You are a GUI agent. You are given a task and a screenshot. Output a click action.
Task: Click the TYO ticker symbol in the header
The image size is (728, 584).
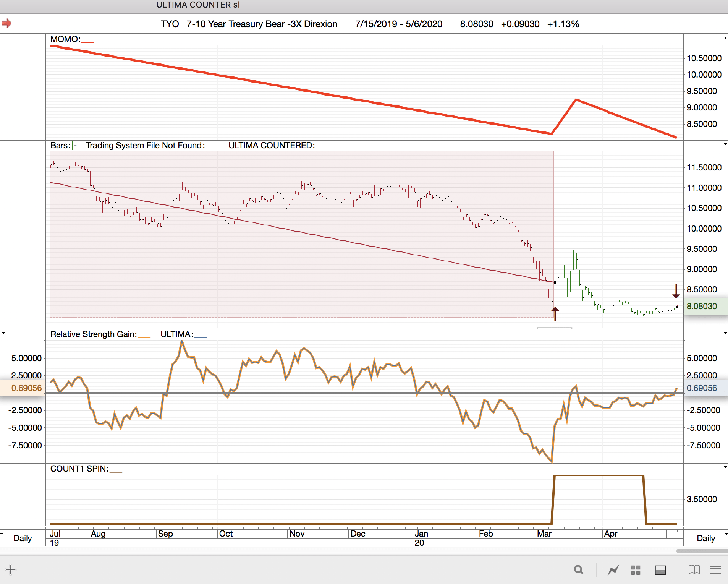tap(170, 24)
